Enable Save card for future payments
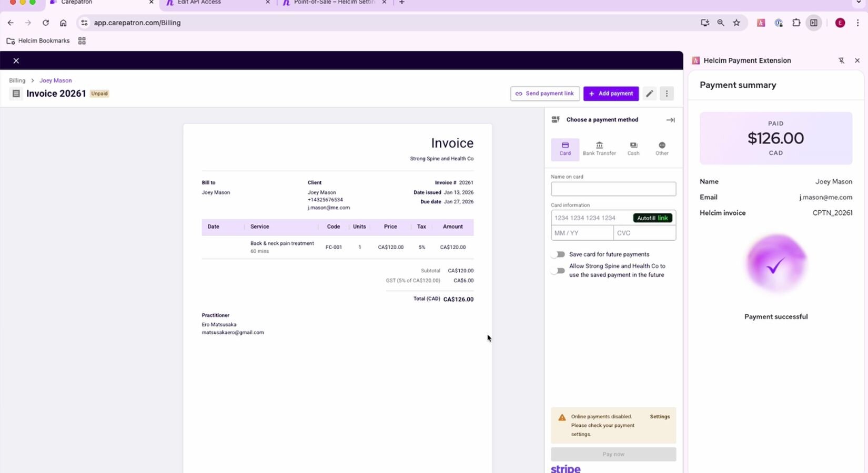 (558, 254)
